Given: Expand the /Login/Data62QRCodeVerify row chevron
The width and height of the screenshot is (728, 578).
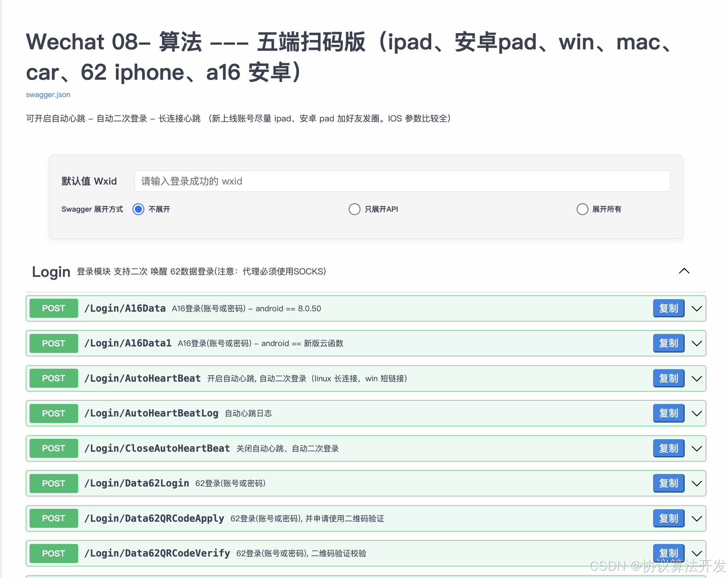Looking at the screenshot, I should (x=696, y=554).
